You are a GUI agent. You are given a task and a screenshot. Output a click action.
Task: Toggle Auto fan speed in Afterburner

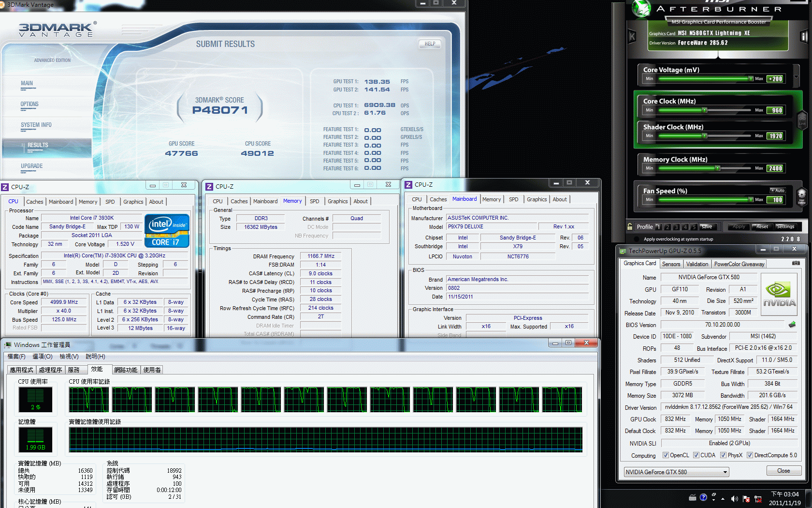click(x=778, y=190)
